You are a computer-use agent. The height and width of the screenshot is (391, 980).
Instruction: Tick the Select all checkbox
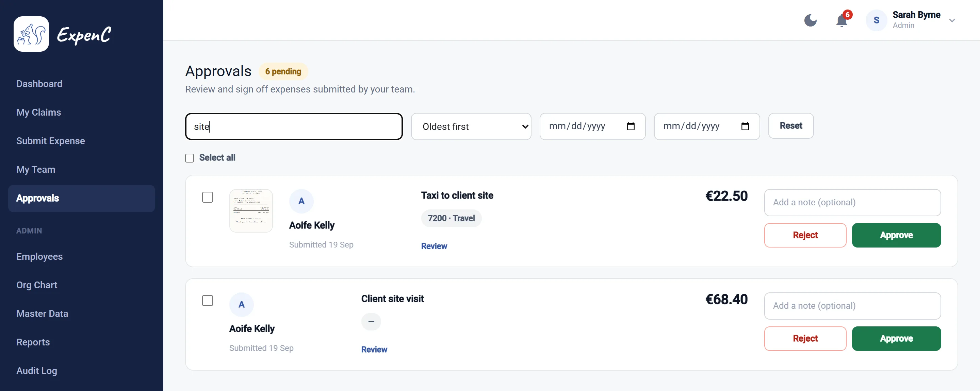[190, 158]
